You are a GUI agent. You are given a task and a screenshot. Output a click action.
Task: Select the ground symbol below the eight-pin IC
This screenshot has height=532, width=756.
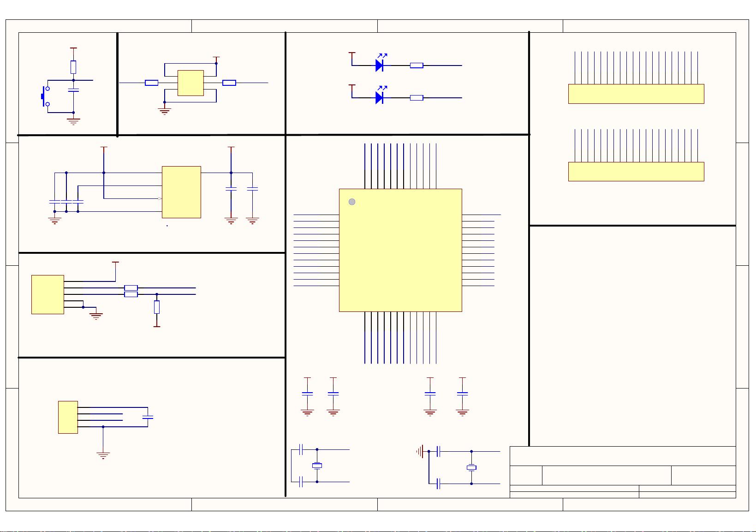[165, 111]
